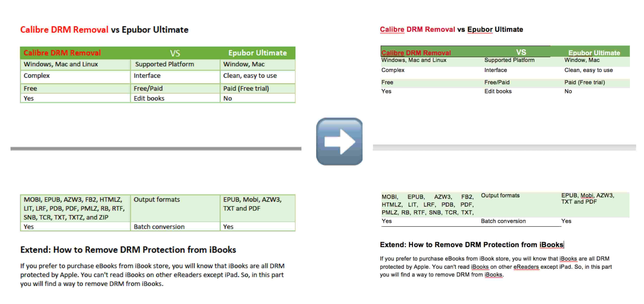Select left table header 'VS'
Screen dimensions: 644x304
[x=175, y=53]
